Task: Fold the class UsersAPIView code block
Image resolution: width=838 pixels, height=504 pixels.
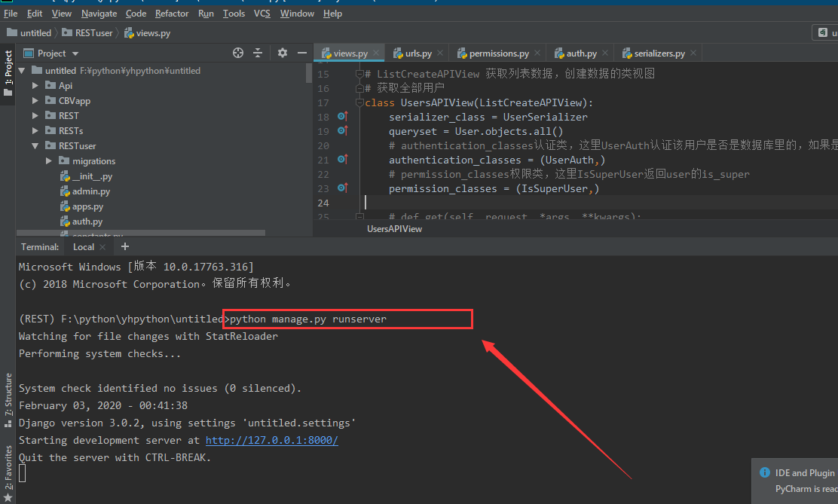Action: [x=359, y=102]
